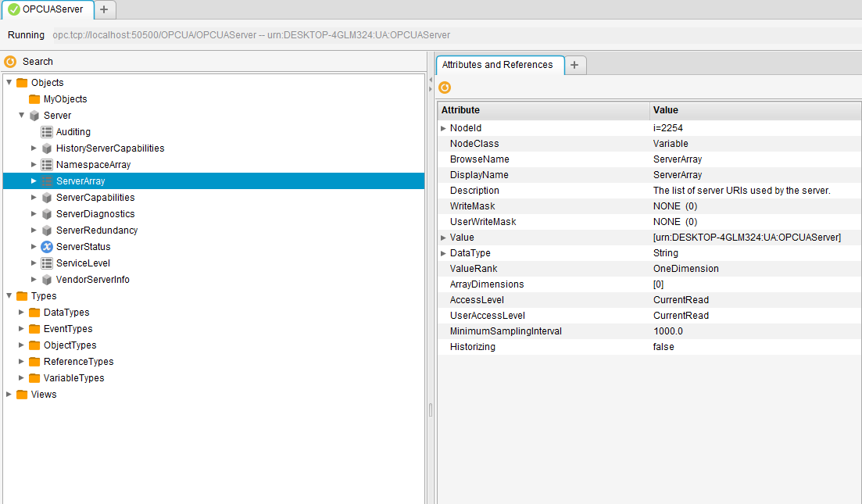Switch to the Attributes and References tab

[x=499, y=65]
